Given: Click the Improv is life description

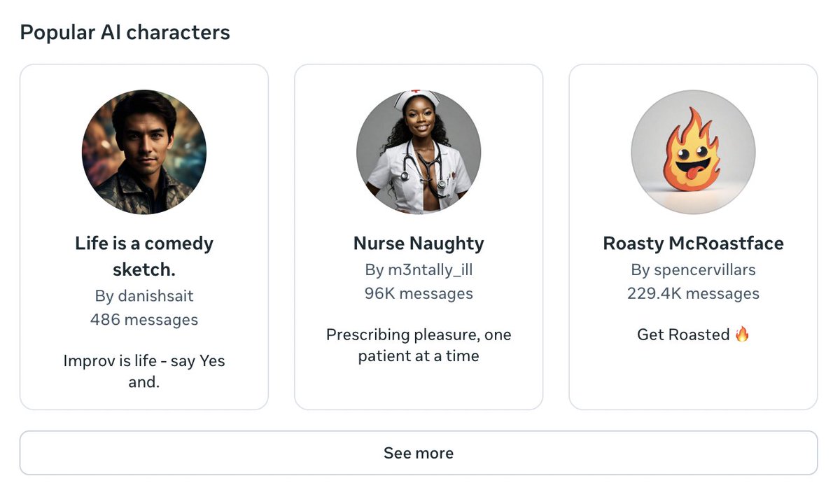Looking at the screenshot, I should tap(144, 372).
